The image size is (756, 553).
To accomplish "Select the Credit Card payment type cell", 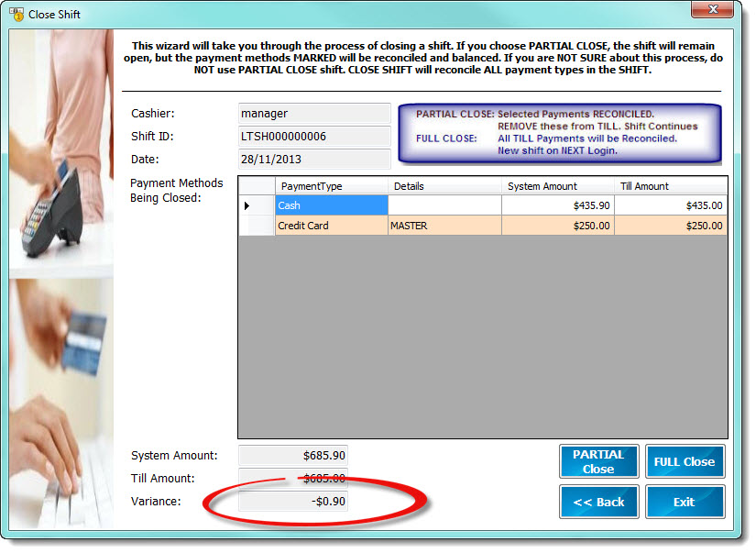I will coord(331,226).
